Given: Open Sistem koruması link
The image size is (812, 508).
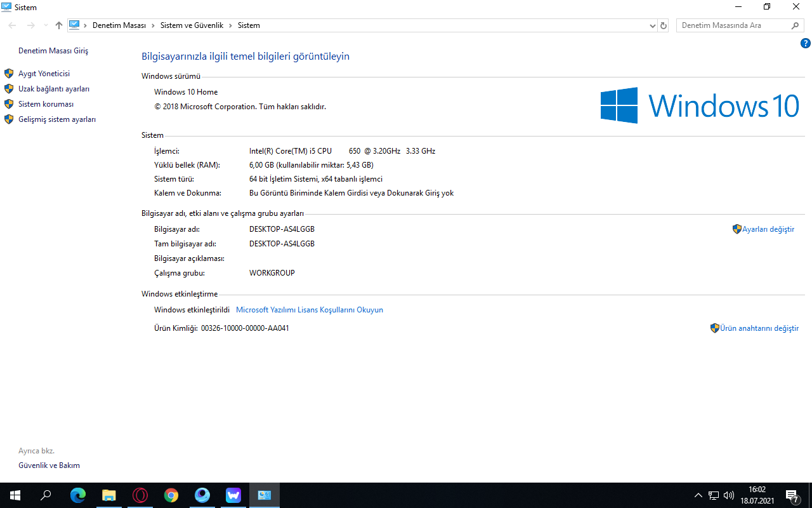Looking at the screenshot, I should pyautogui.click(x=46, y=104).
